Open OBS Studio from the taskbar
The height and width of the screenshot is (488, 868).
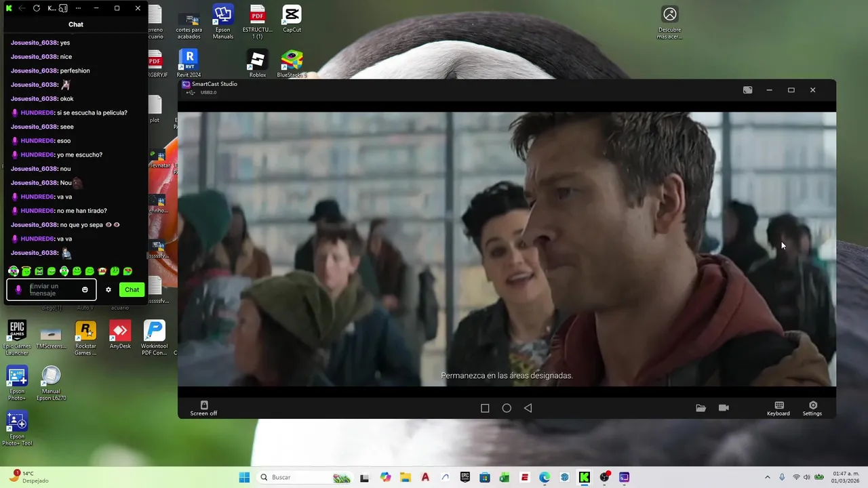tap(604, 477)
